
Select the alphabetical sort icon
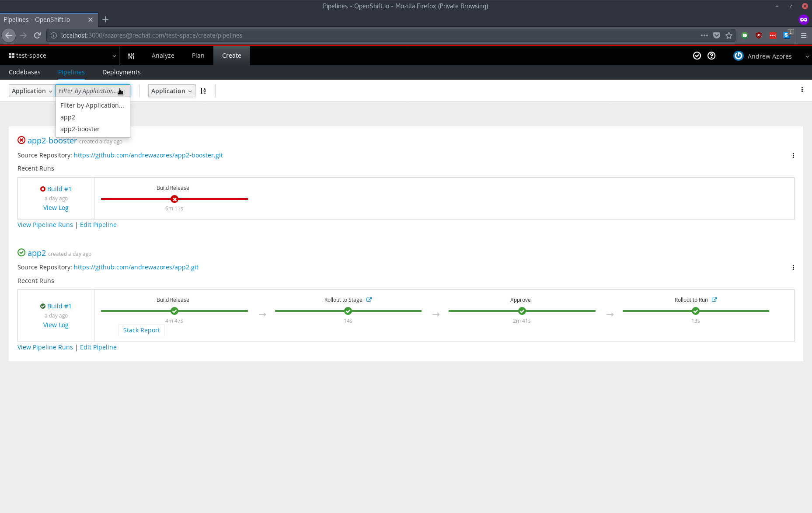pyautogui.click(x=202, y=91)
